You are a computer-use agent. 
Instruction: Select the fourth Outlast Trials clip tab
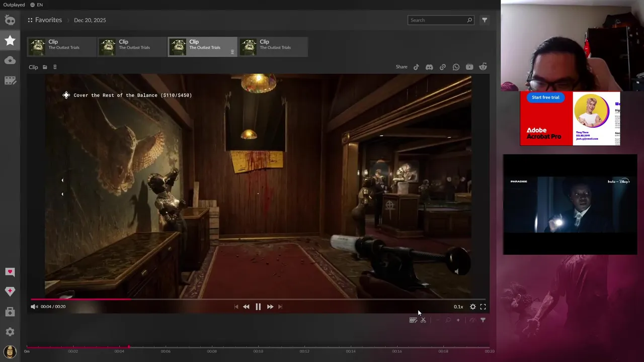273,47
